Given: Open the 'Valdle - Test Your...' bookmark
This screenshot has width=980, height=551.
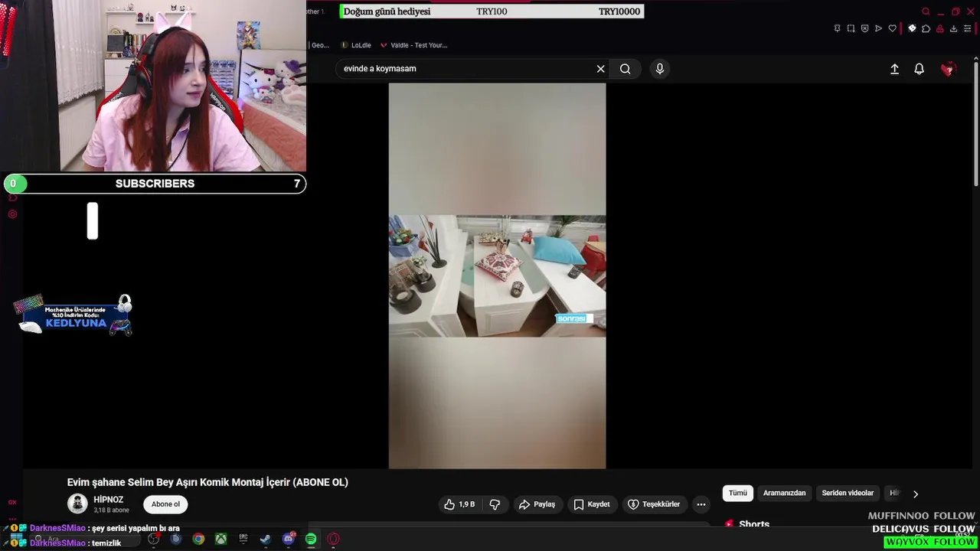Looking at the screenshot, I should coord(413,45).
